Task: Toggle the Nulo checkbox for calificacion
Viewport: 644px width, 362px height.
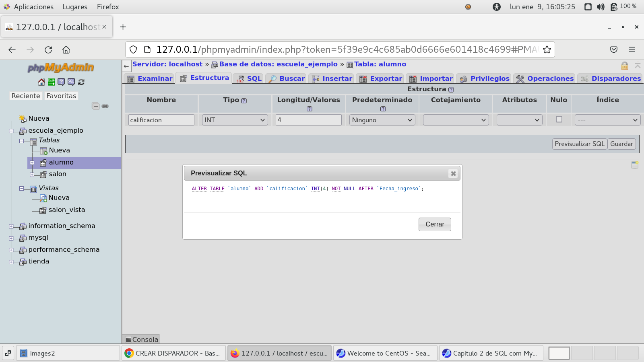Action: [x=559, y=119]
